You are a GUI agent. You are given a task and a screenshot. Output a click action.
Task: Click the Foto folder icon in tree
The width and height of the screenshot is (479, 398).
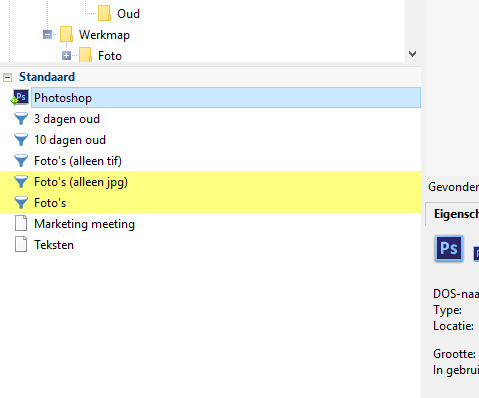(x=86, y=55)
